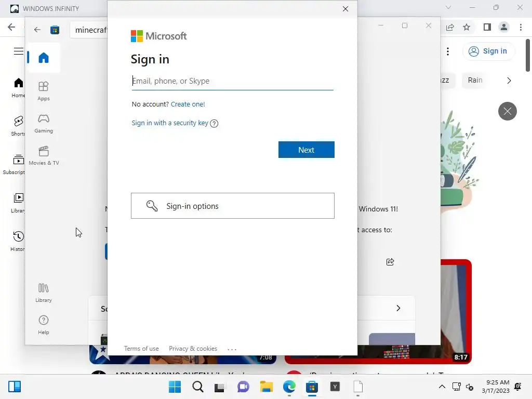Viewport: 532px width, 399px height.
Task: Open Sign-in options
Action: (x=233, y=206)
